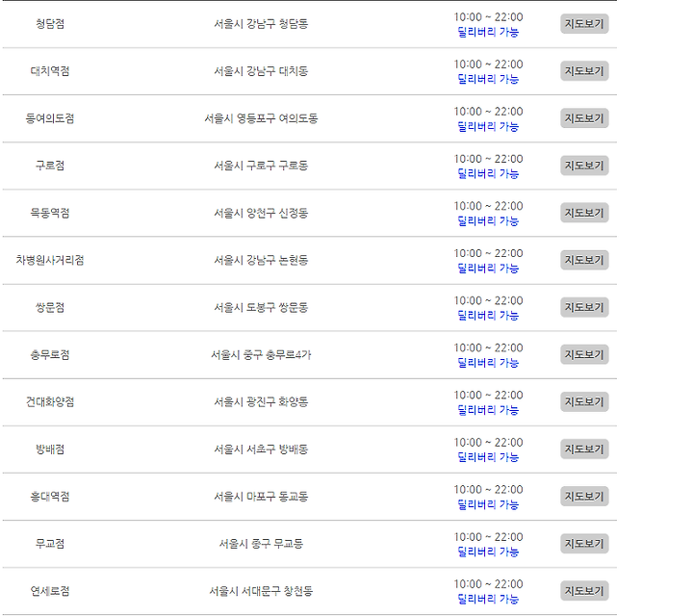This screenshot has width=693, height=616.
Task: Open map for 건대화양점
Action: pos(584,402)
